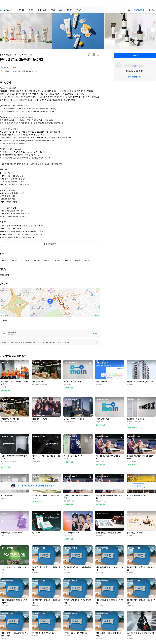Click the icon between bookmark and share
This screenshot has height=644, width=156.
point(93,55)
